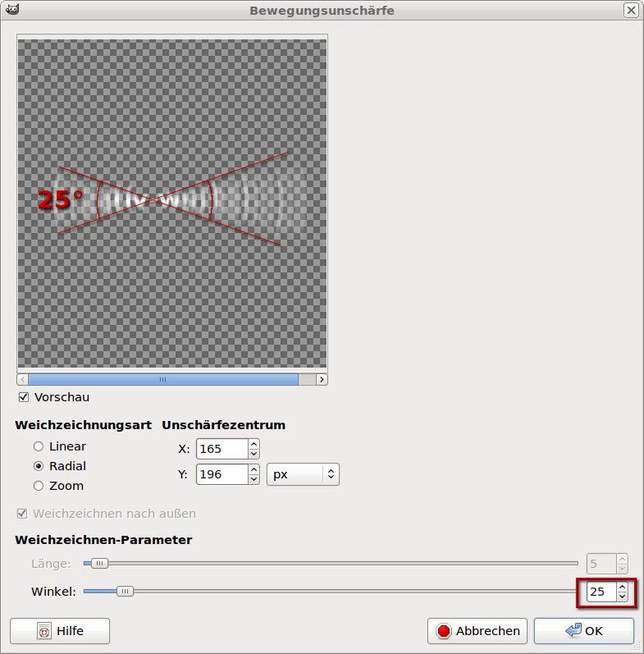Toggle the Vorschau checkbox
644x654 pixels.
[24, 397]
